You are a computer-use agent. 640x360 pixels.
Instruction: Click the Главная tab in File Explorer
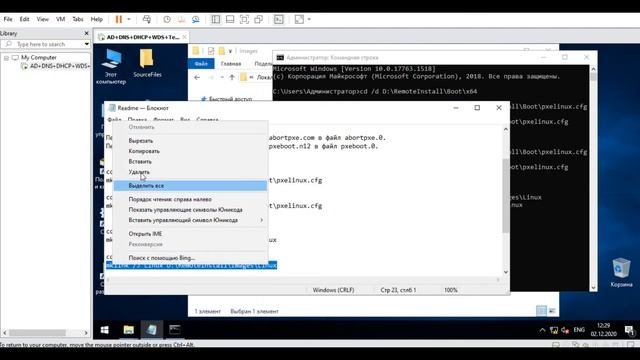tap(231, 64)
